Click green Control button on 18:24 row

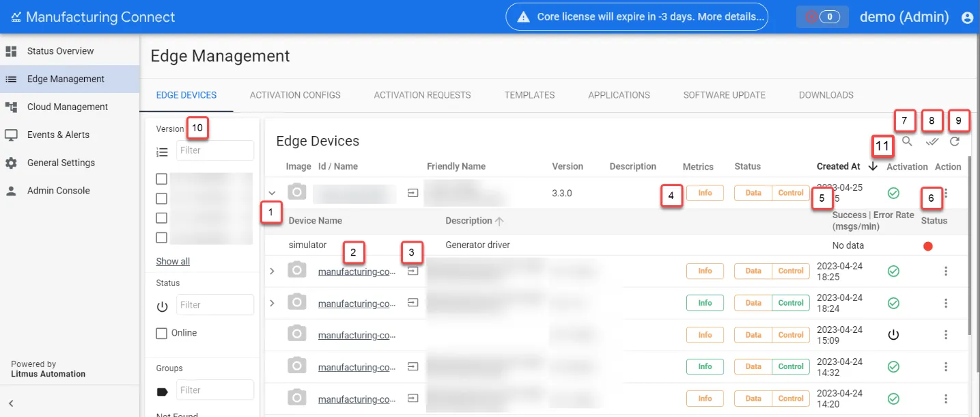pos(791,303)
